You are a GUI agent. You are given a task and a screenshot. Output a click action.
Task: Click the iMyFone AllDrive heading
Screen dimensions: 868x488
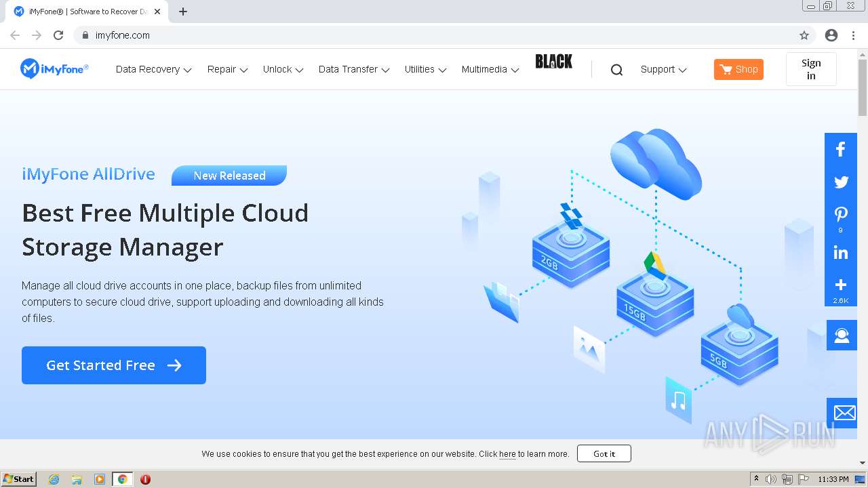pyautogui.click(x=88, y=174)
